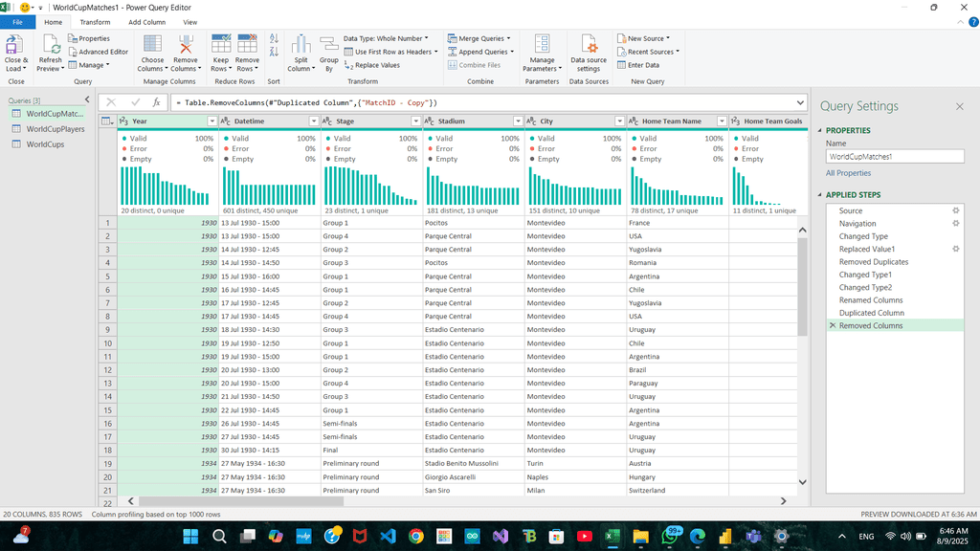Click the Sort Ascending icon
This screenshot has width=980, height=551.
(274, 39)
